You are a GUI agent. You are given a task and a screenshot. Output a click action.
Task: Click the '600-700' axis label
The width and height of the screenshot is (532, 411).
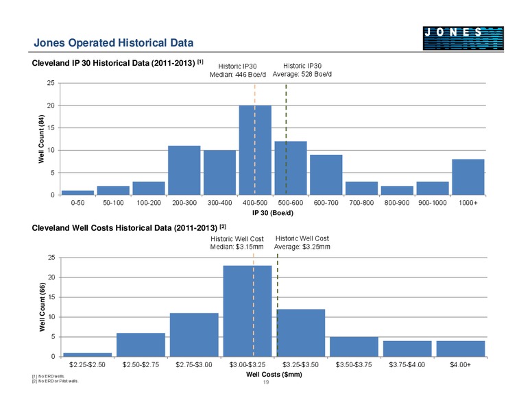pyautogui.click(x=326, y=203)
